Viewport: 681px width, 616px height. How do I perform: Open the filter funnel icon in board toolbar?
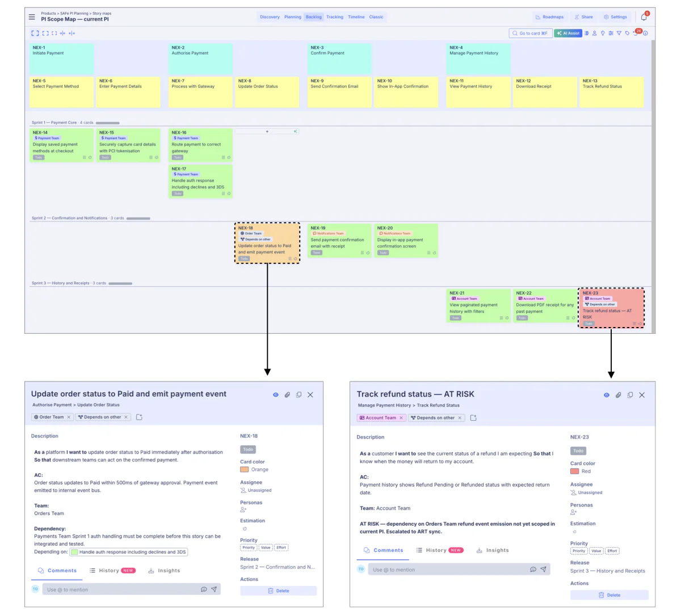(619, 33)
